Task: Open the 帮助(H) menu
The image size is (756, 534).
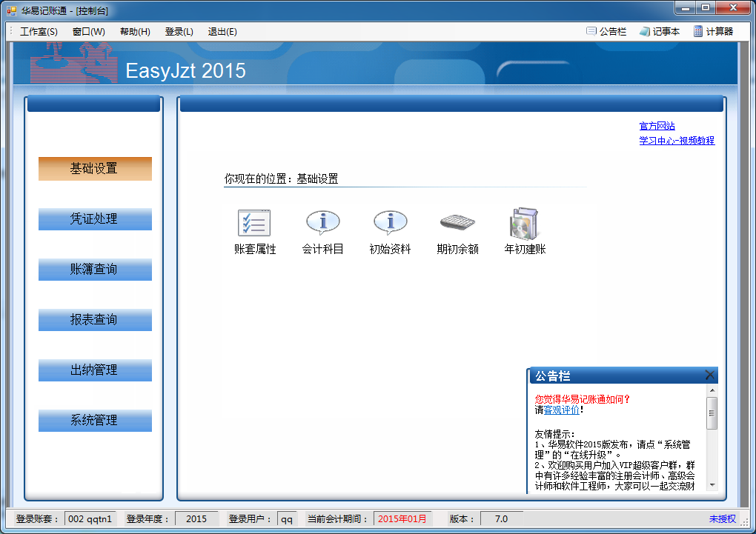Action: [x=135, y=32]
